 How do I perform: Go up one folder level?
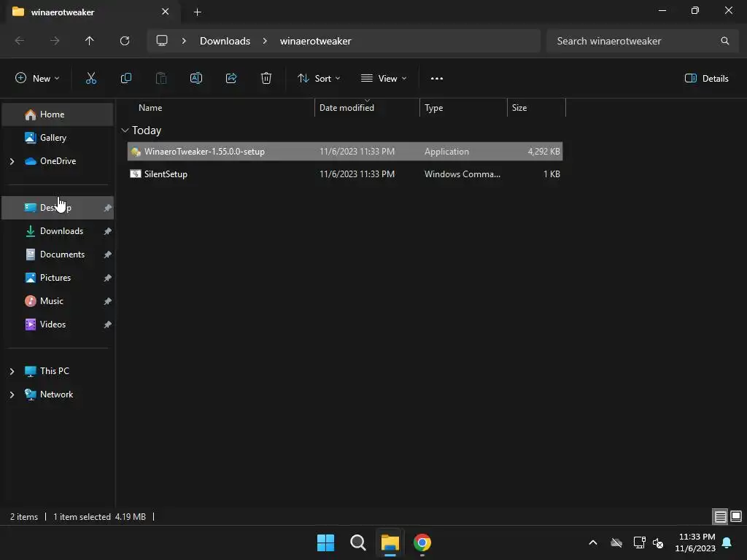click(89, 41)
